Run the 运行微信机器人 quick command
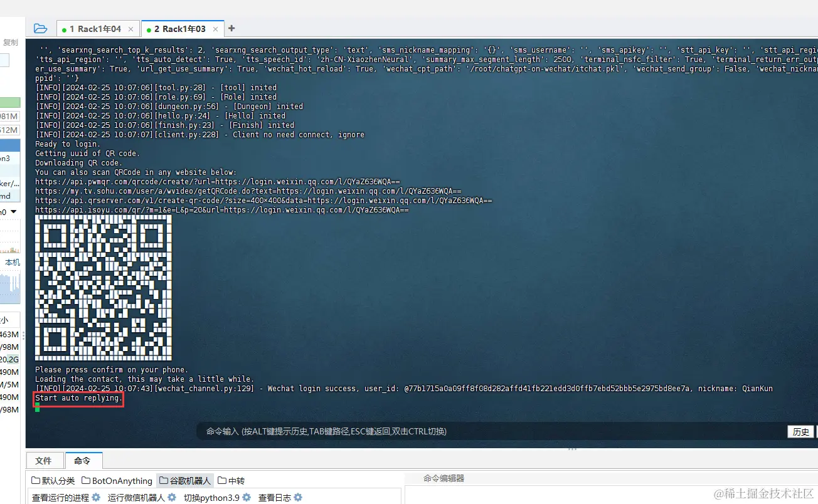This screenshot has height=504, width=818. (135, 497)
